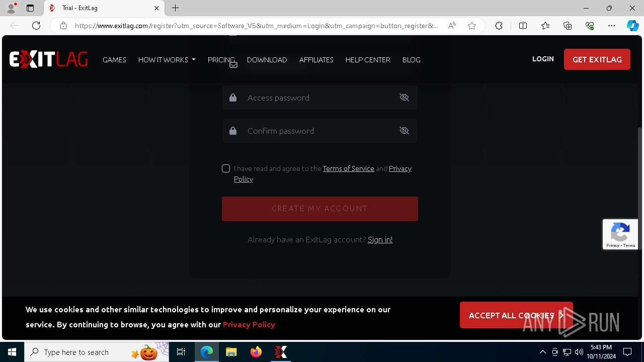Viewport: 644px width, 362px height.
Task: Open File Explorer from the taskbar
Action: pos(231,352)
